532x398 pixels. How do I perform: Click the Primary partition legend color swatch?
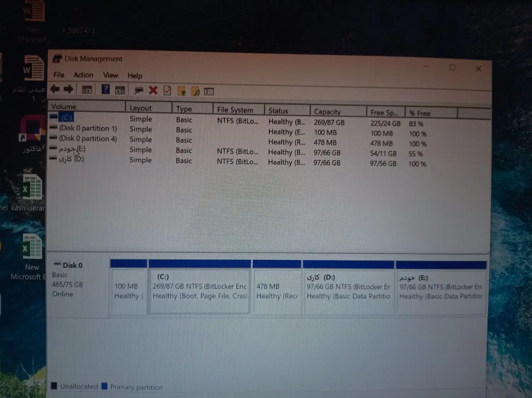tap(104, 386)
